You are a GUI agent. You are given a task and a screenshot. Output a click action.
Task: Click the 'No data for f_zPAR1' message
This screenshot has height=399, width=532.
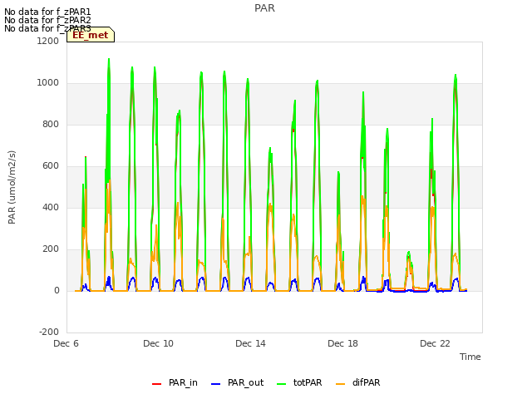[x=47, y=12]
